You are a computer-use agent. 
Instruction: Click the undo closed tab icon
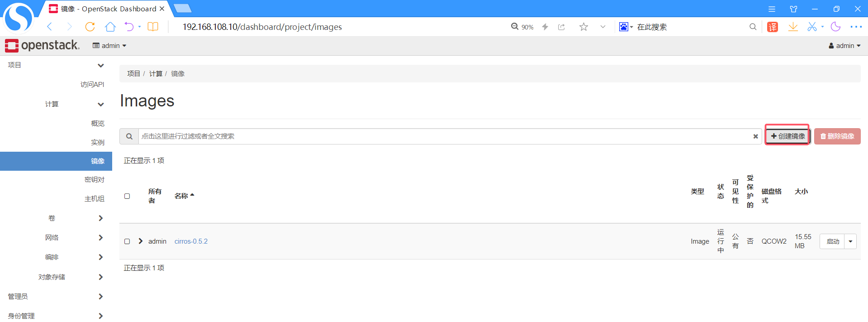(x=129, y=27)
